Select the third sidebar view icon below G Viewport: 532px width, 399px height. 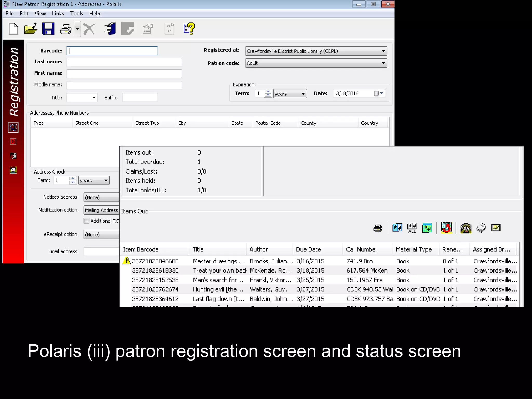(13, 156)
